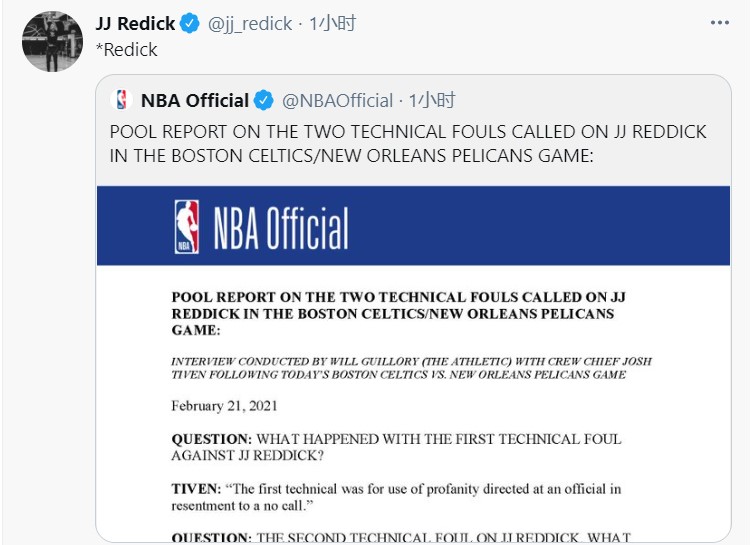751x545 pixels.
Task: Click the verified badge beside JJ Redick
Action: [191, 23]
